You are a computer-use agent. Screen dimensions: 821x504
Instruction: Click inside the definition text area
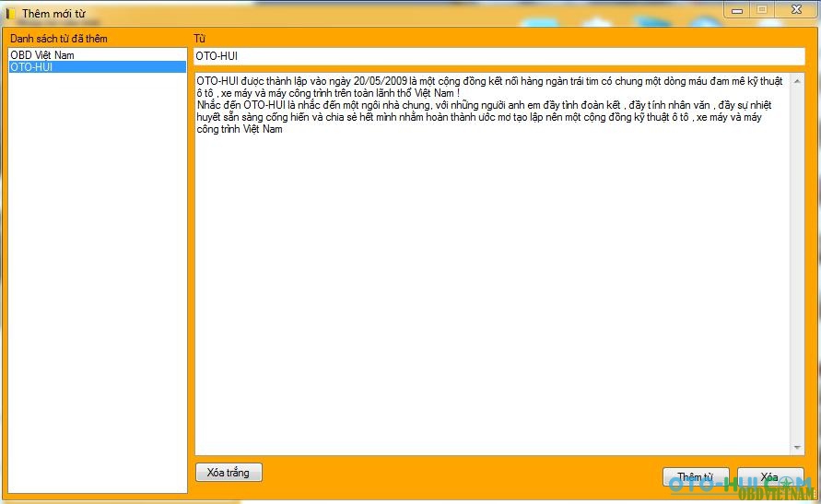[x=492, y=264]
